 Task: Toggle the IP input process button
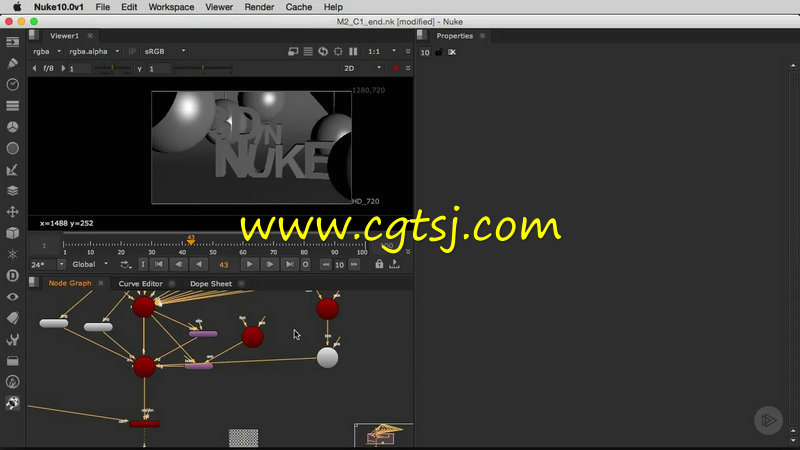pos(132,52)
